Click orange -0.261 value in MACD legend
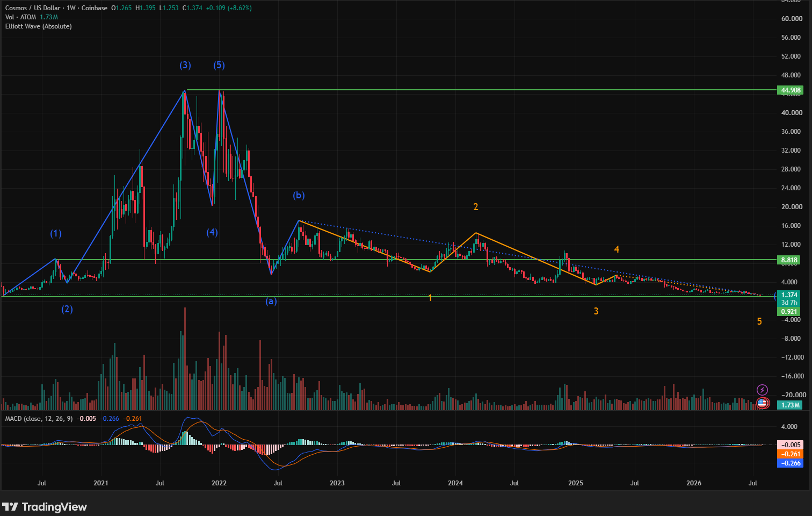812x516 pixels. 133,419
